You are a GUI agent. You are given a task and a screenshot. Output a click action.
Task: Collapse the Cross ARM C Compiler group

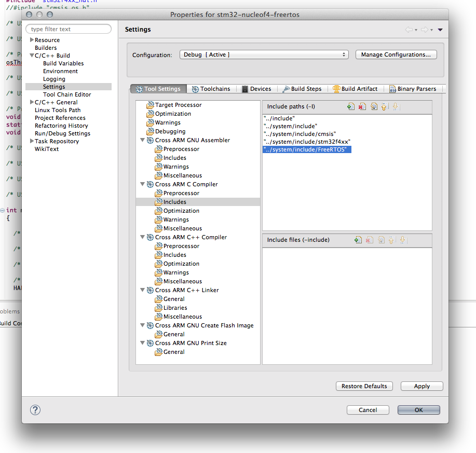[x=142, y=184]
